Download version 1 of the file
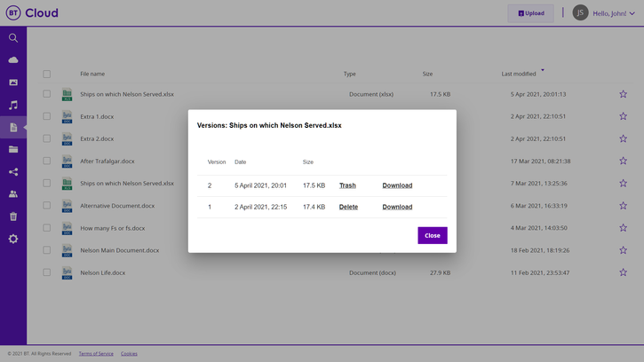This screenshot has width=644, height=362. pos(397,207)
